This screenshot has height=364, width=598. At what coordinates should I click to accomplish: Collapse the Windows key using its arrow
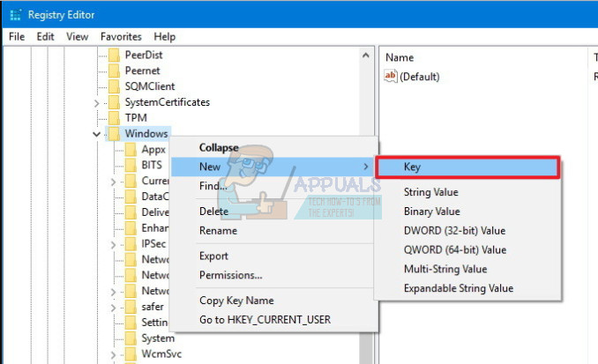[x=96, y=134]
